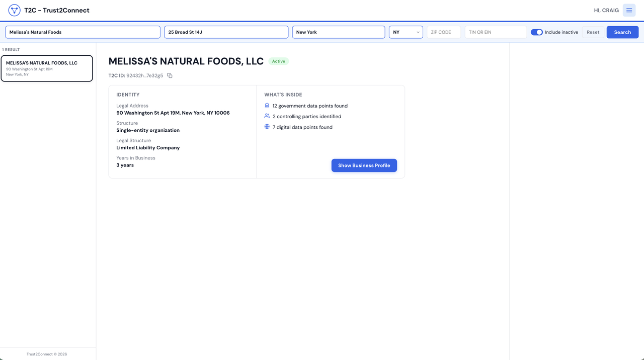Toggle the Include inactive switch
Screen dimensions: 644x360
537,32
